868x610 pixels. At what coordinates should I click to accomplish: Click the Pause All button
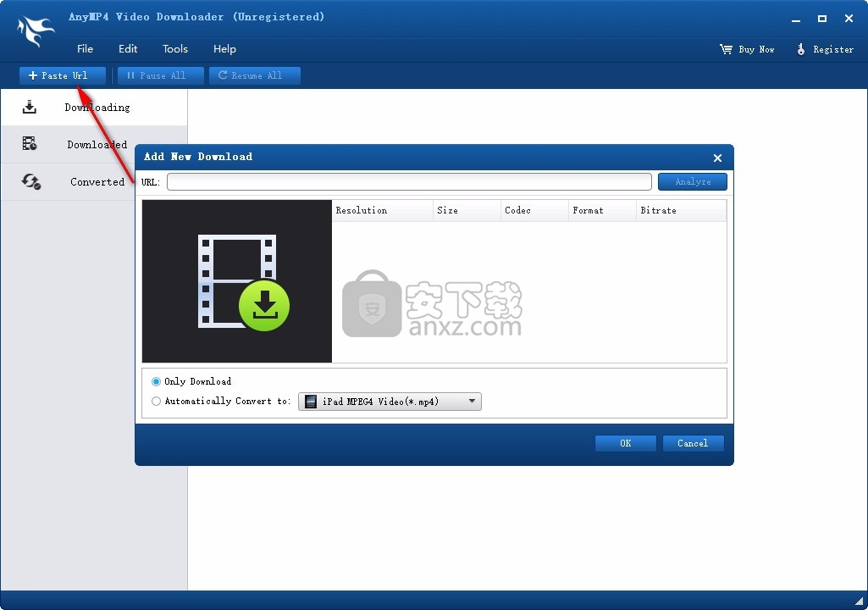161,75
